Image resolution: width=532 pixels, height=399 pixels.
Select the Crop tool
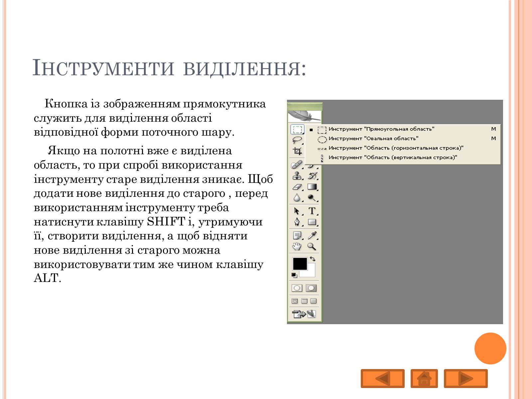tap(297, 151)
